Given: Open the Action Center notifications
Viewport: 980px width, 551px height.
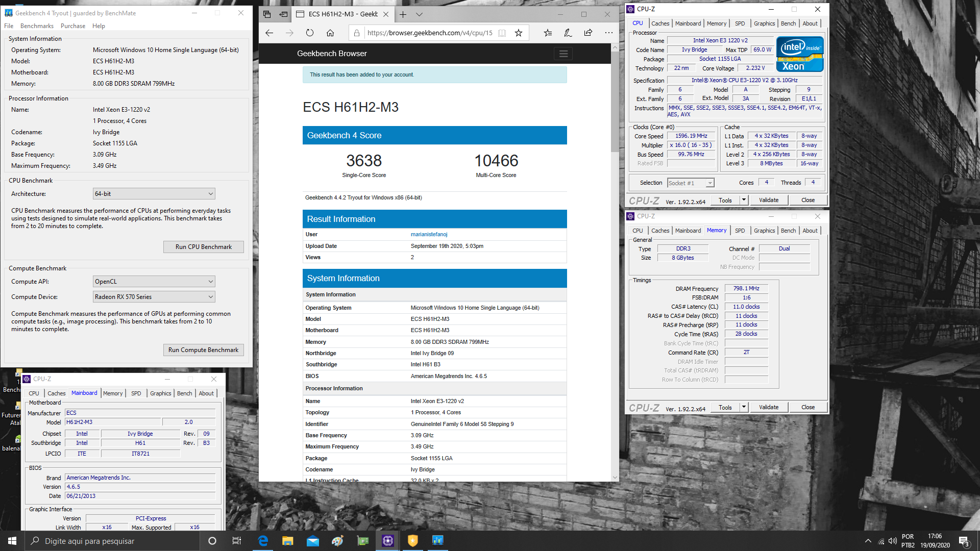Looking at the screenshot, I should tap(964, 541).
